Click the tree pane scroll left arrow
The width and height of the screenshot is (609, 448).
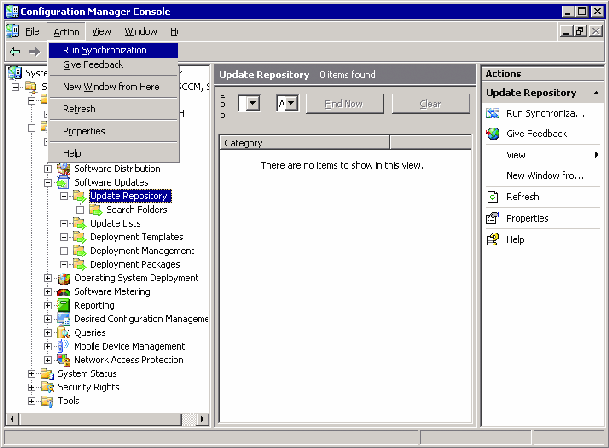point(12,419)
